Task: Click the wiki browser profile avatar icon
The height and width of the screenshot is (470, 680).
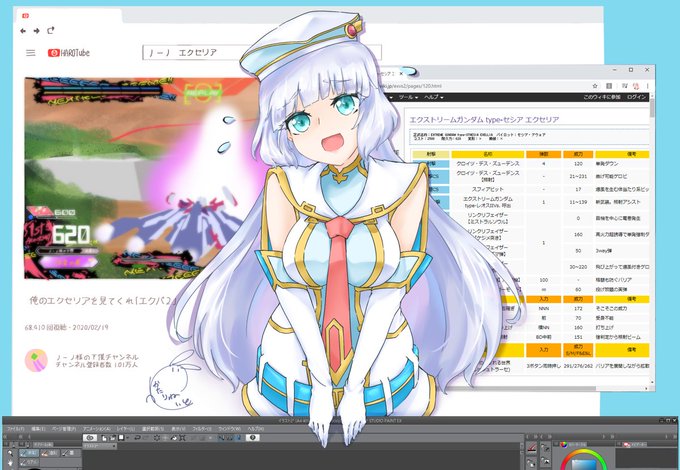Action: [x=636, y=86]
